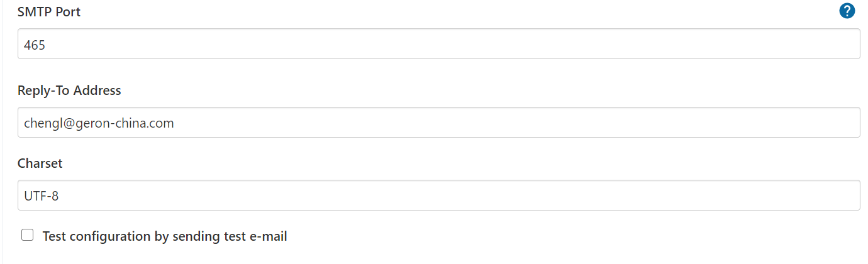Focus the Charset input field
The height and width of the screenshot is (264, 868).
pyautogui.click(x=438, y=195)
